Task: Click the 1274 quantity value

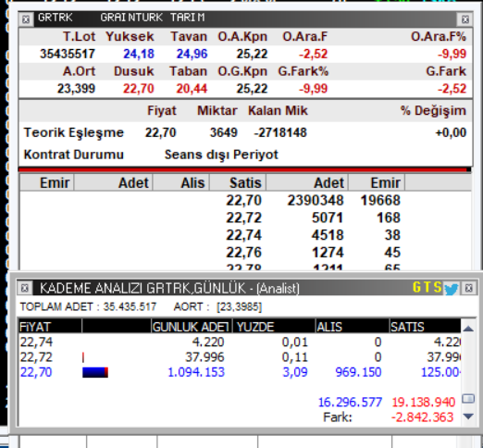Action: 328,253
